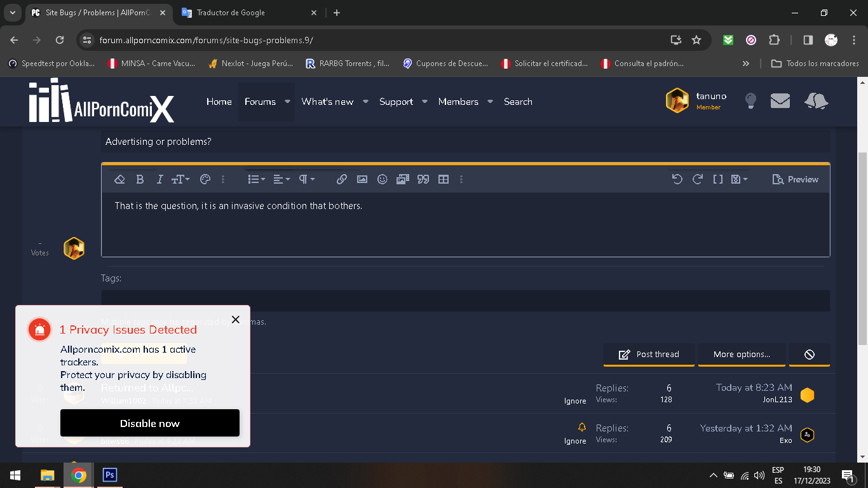This screenshot has height=488, width=868.
Task: Expand the Members submenu arrow
Action: coord(491,102)
